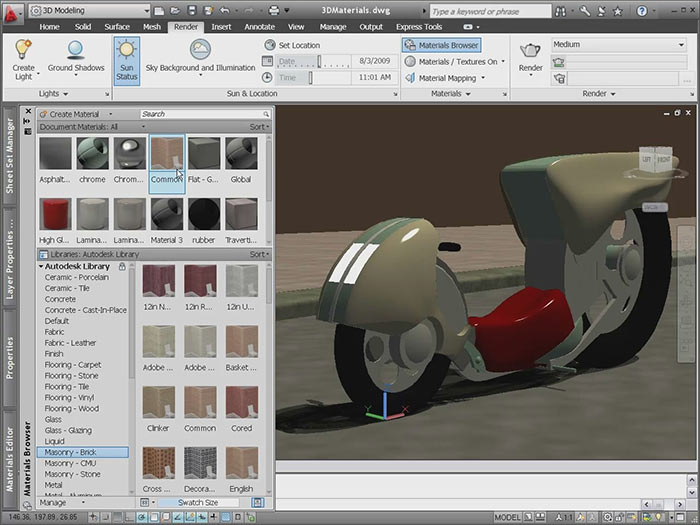The height and width of the screenshot is (525, 700).
Task: Click the Set Location icon
Action: (x=270, y=45)
